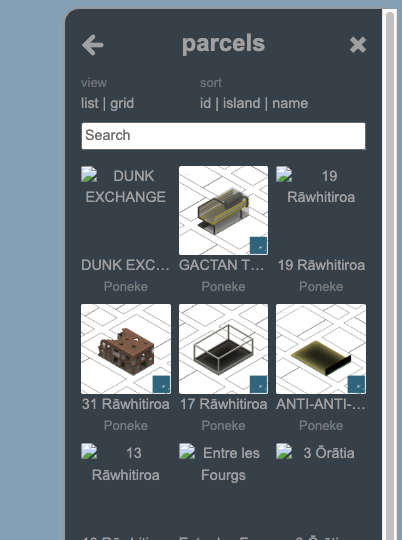Click broken image icon of Entre les Fourgs
402x540 pixels.
[x=187, y=451]
